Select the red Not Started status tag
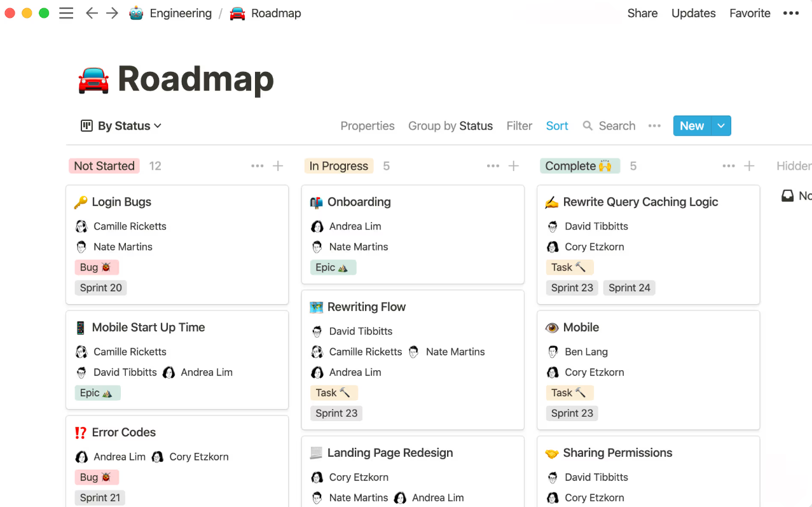The height and width of the screenshot is (507, 812). [x=104, y=166]
